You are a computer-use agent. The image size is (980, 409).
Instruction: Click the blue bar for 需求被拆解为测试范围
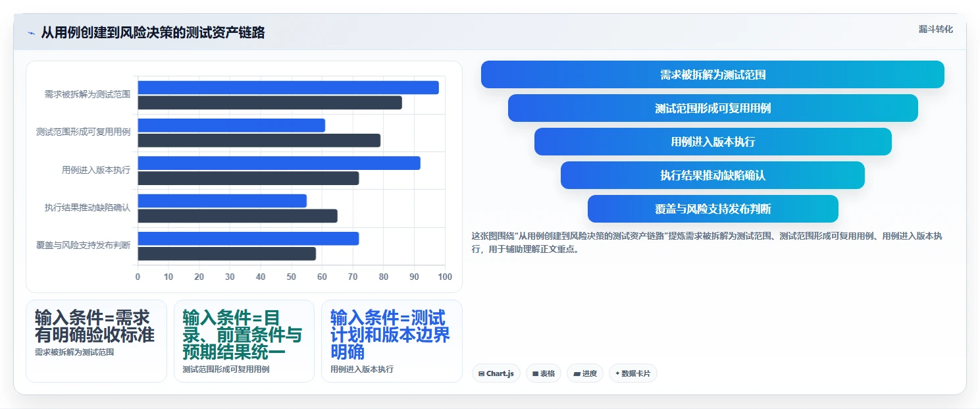tap(288, 88)
